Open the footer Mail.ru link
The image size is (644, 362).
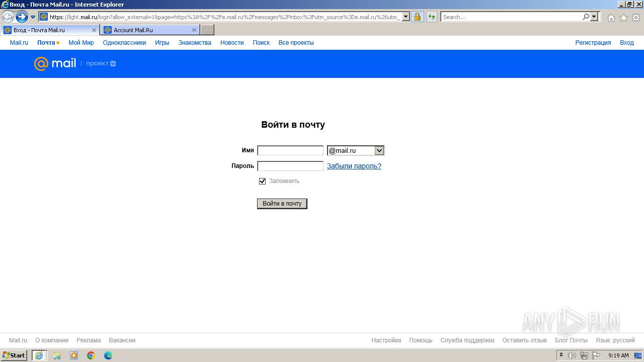18,340
